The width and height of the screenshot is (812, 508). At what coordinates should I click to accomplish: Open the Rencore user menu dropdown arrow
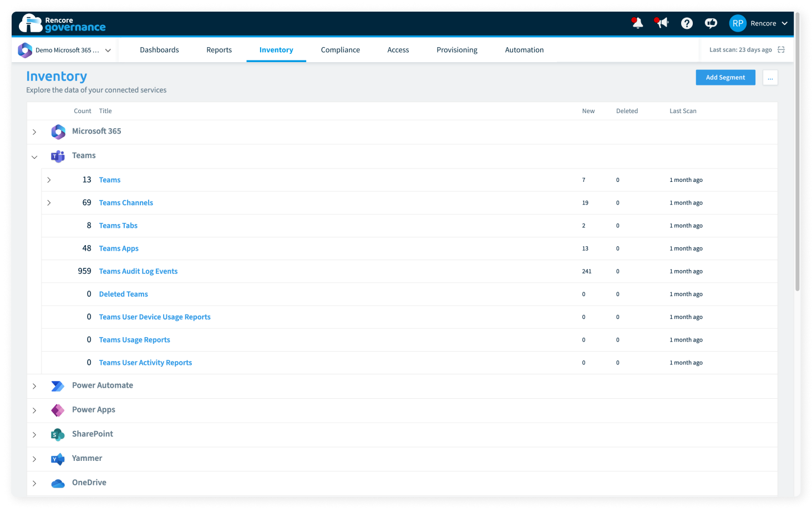(784, 23)
